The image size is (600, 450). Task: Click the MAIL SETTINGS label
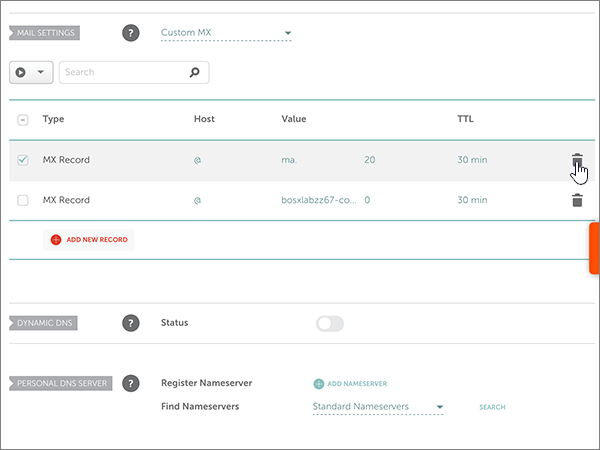tap(44, 33)
